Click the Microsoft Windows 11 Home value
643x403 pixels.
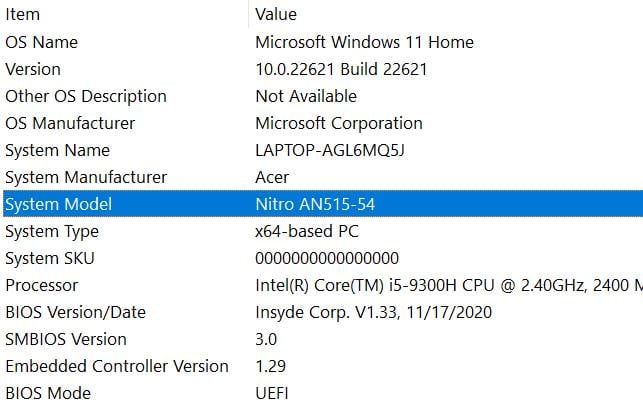(x=364, y=42)
